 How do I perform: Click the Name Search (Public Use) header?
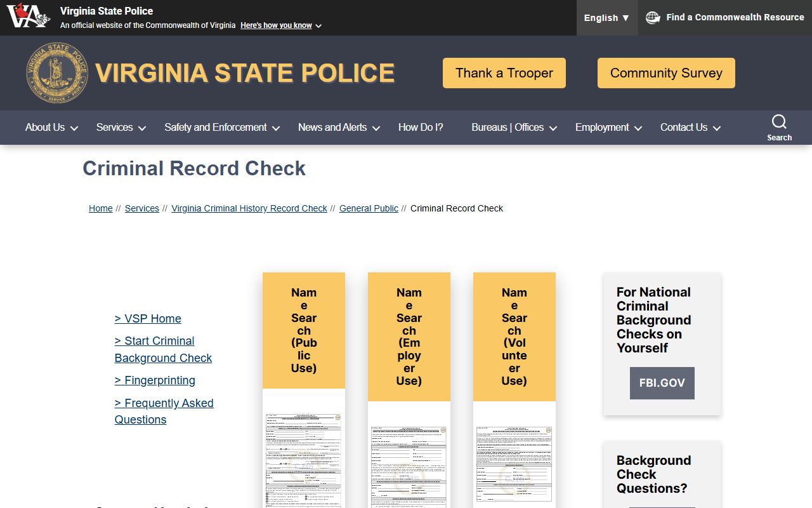pos(304,330)
